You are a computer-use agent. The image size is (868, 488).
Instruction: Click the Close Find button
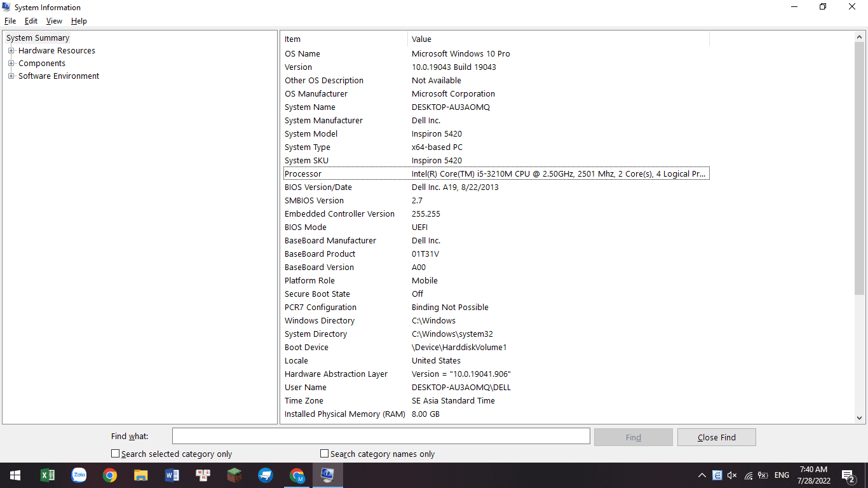(716, 437)
